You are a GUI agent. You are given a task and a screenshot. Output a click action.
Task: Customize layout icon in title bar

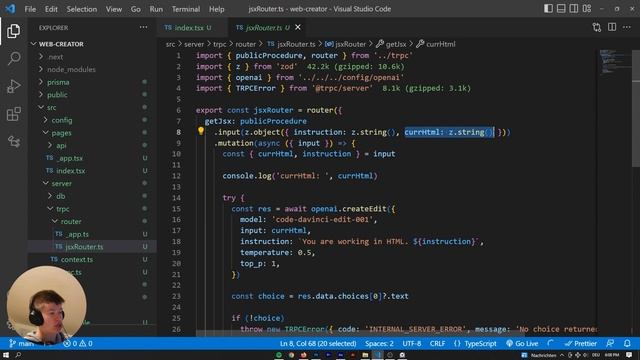pos(587,9)
